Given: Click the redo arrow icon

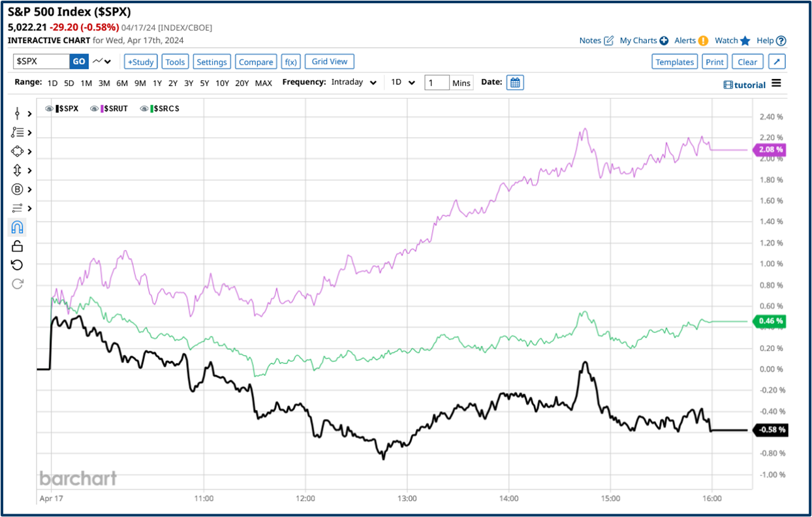Looking at the screenshot, I should (17, 283).
